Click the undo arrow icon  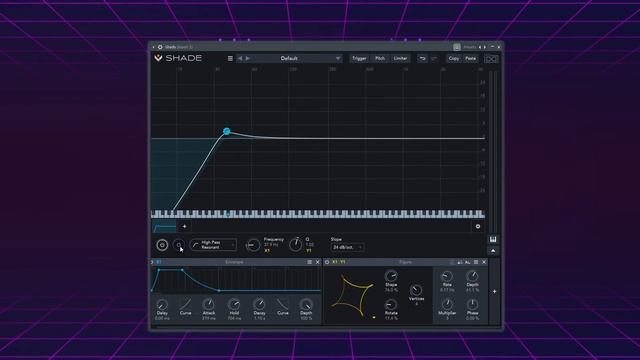423,58
